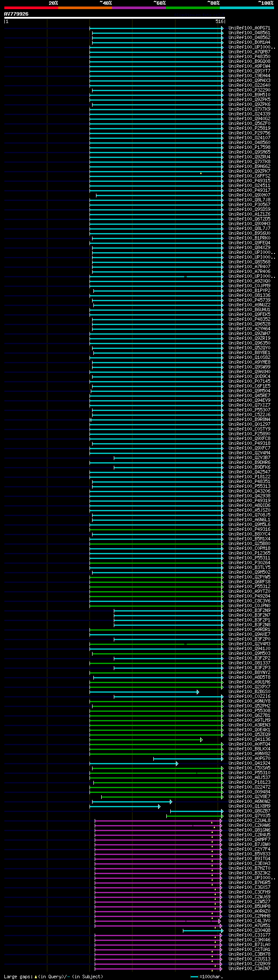Select the UniRef100_P17598 label

pyautogui.click(x=249, y=148)
